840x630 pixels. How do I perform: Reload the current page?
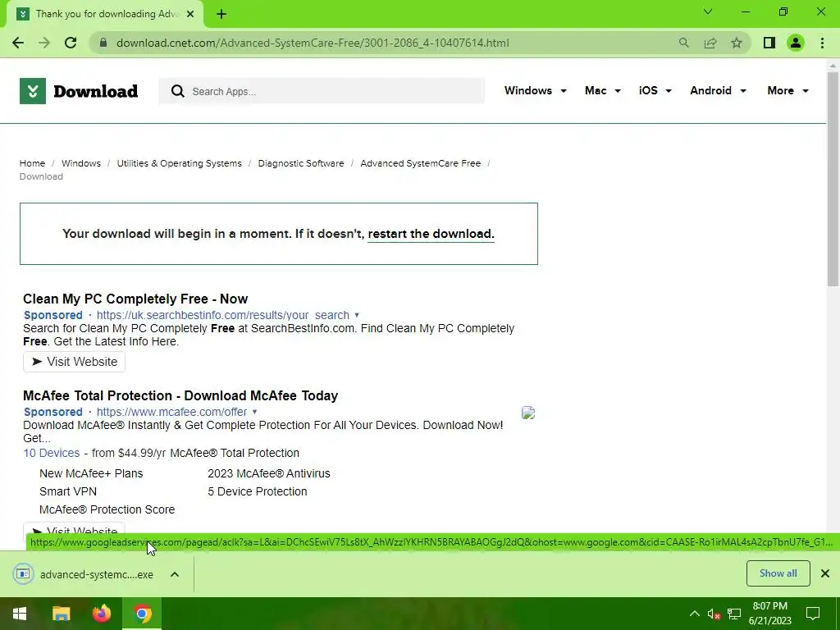(x=71, y=43)
